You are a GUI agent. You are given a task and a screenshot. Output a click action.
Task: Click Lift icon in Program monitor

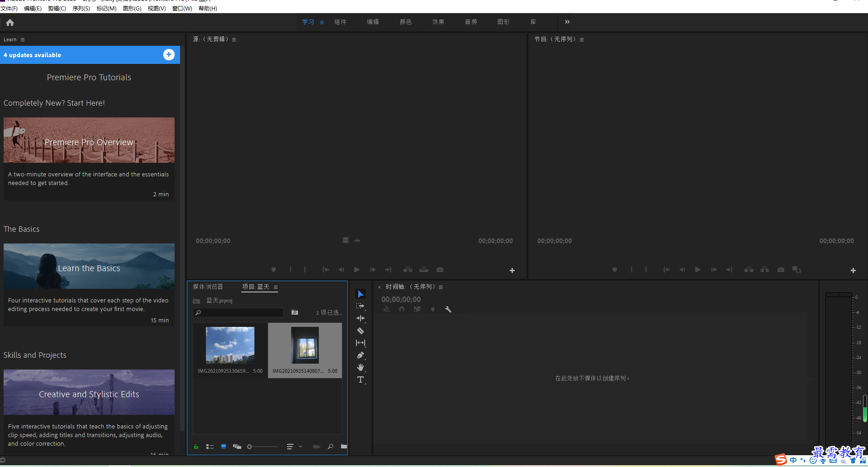click(749, 270)
